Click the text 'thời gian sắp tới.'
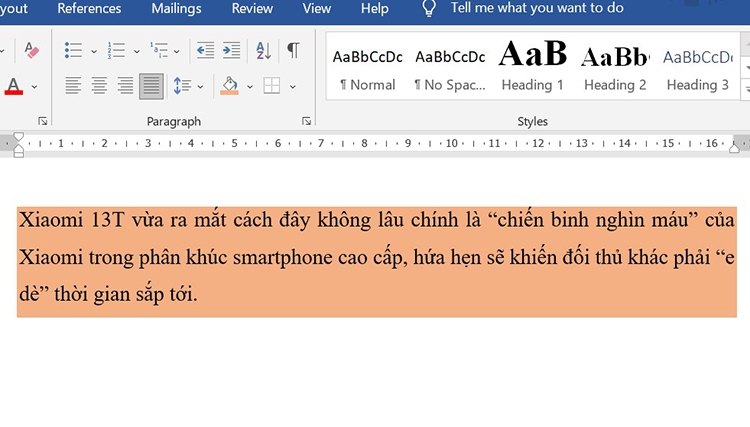This screenshot has height=427, width=750. pos(125,294)
